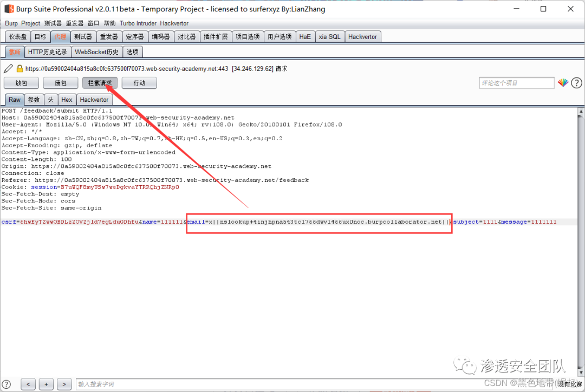
Task: Switch to the 插件扩展 tab
Action: [x=216, y=37]
